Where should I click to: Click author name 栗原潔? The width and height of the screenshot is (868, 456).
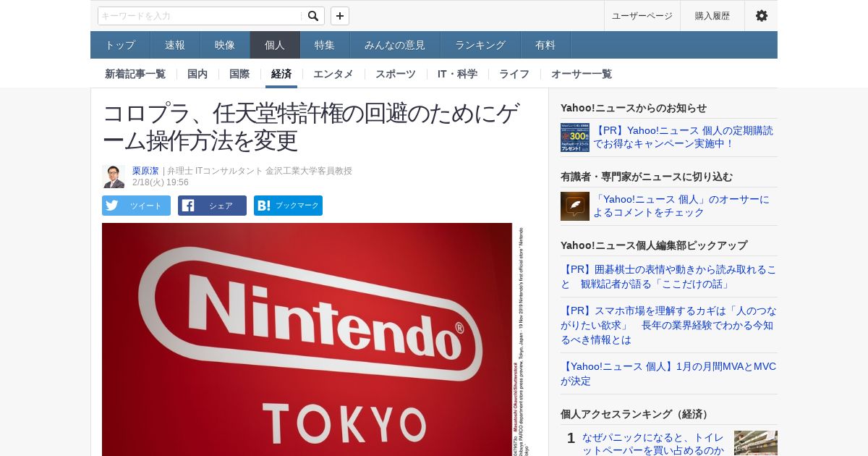tap(145, 171)
